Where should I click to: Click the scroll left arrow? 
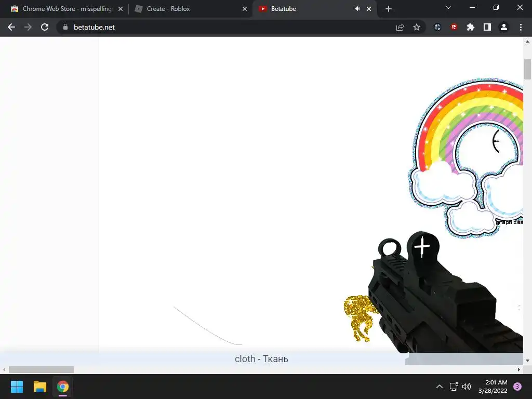[x=4, y=369]
